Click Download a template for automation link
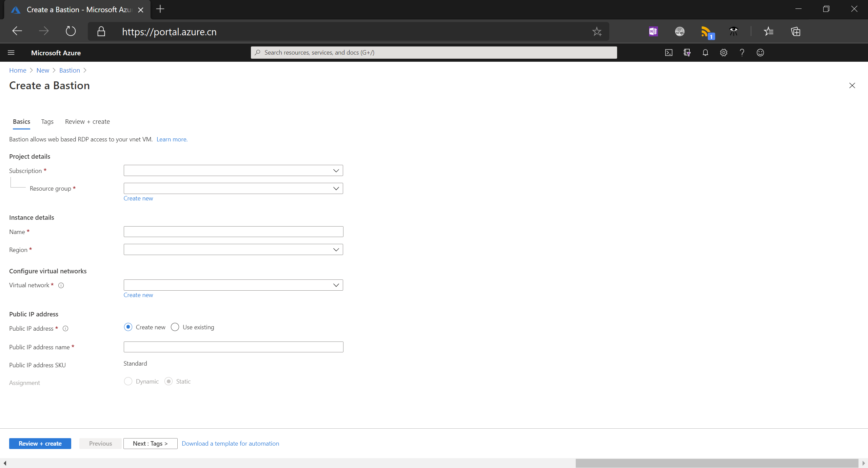 coord(230,444)
